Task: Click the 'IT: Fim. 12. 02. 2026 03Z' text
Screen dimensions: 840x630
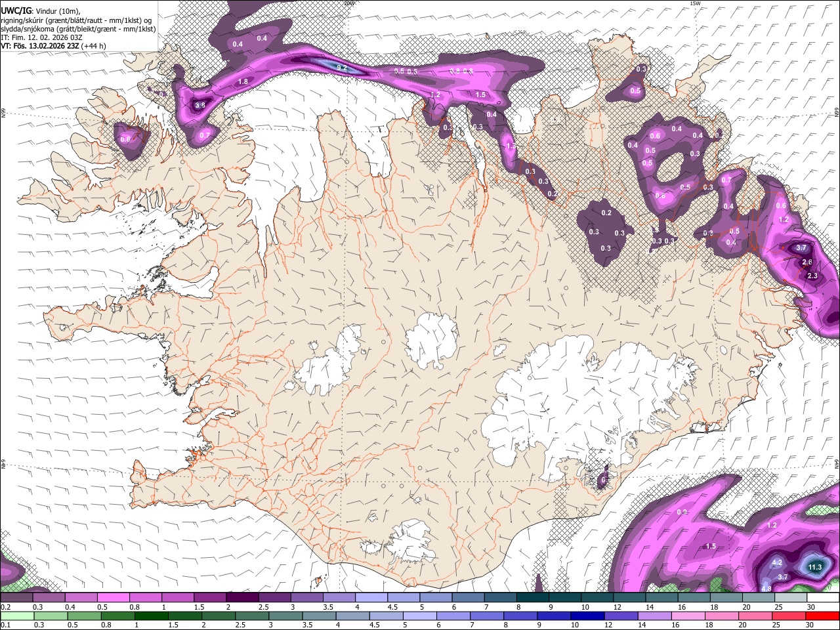Action: [42, 37]
